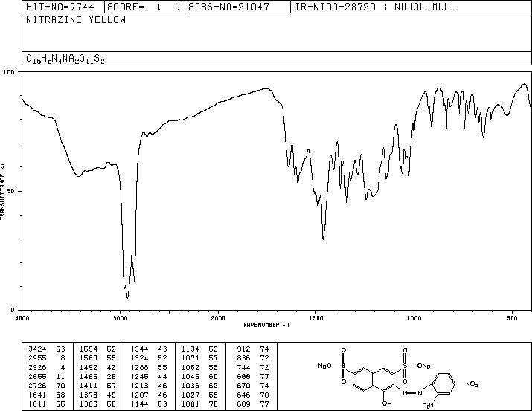Select the 1144 peak table entry
This screenshot has width=532, height=411.
tap(149, 404)
